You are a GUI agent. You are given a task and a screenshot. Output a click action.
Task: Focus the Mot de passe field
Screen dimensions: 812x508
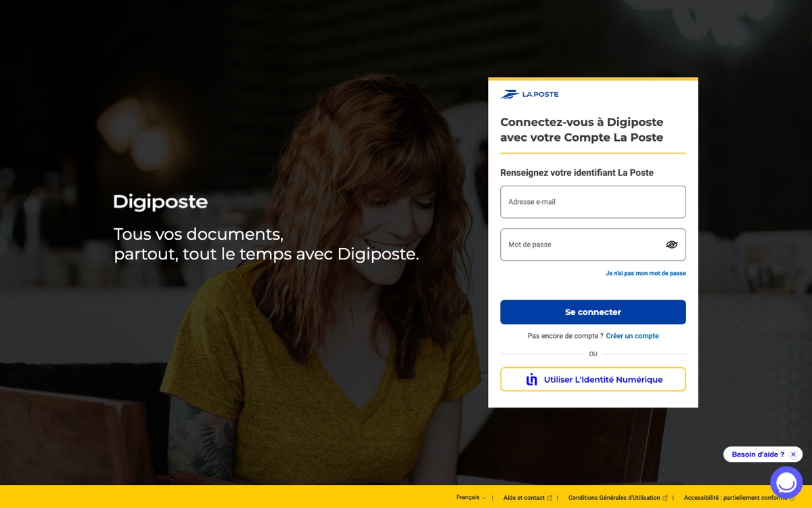[593, 245]
